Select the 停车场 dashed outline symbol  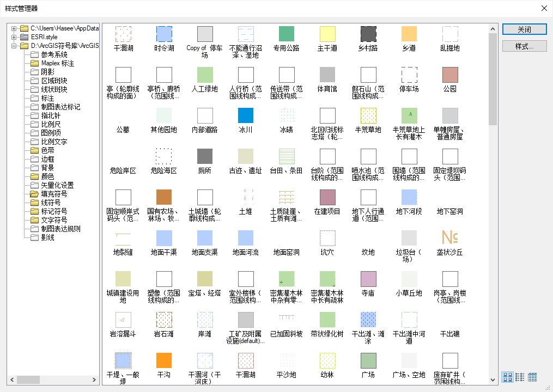pos(409,75)
